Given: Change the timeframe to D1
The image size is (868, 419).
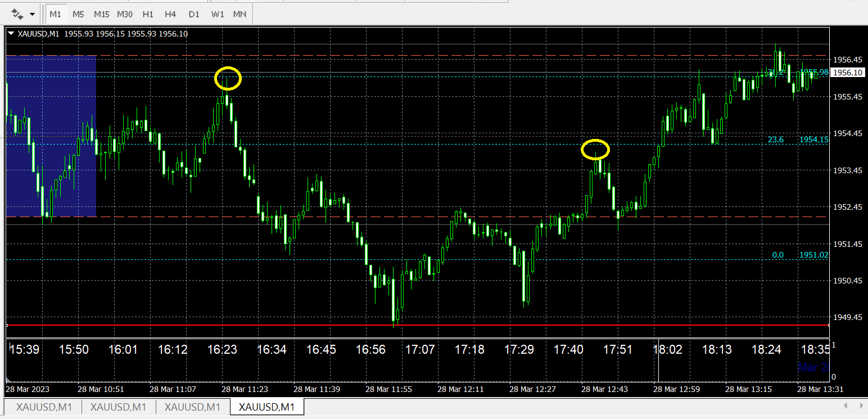Looking at the screenshot, I should (194, 13).
